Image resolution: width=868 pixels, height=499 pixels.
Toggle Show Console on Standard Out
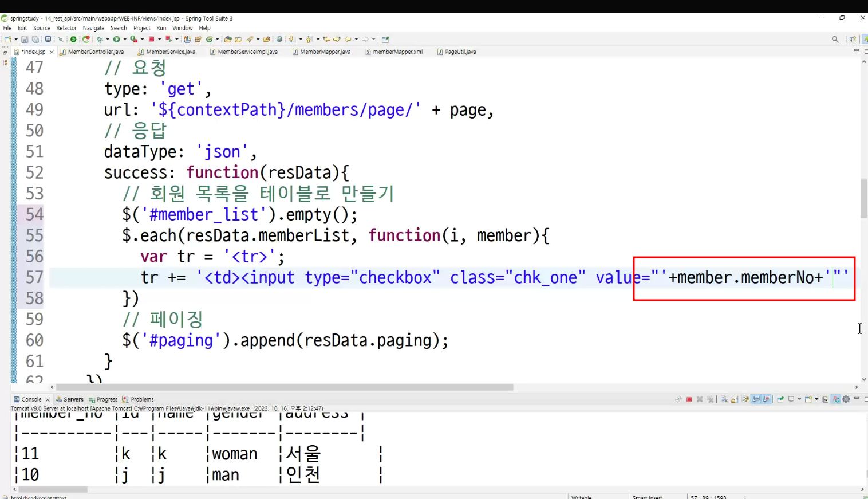pos(756,399)
